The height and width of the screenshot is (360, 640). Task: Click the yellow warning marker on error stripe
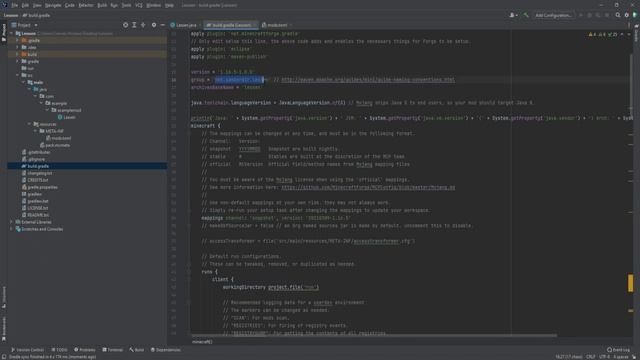click(631, 283)
